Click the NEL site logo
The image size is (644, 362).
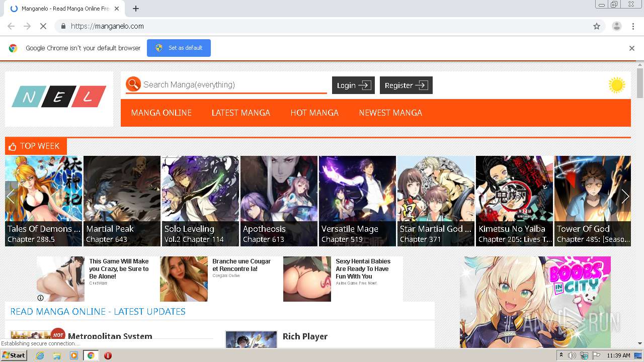point(59,97)
